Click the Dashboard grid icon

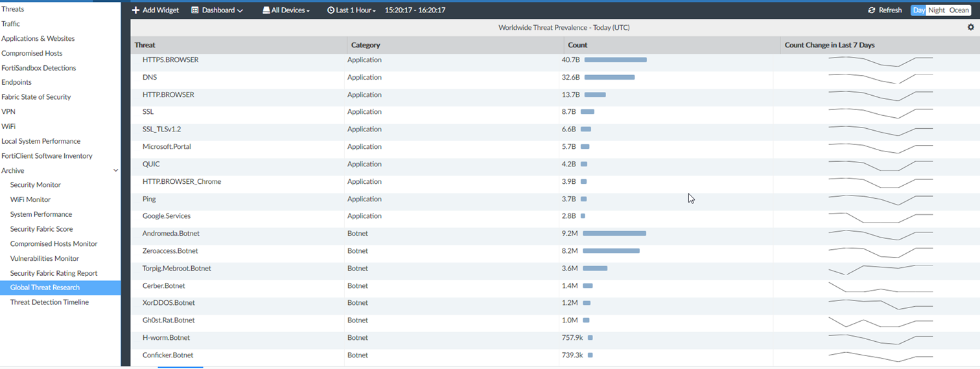(x=194, y=10)
